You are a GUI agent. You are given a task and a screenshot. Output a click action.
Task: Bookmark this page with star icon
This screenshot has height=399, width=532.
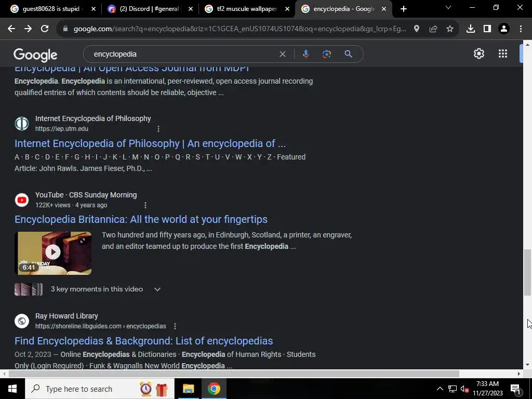pyautogui.click(x=450, y=29)
